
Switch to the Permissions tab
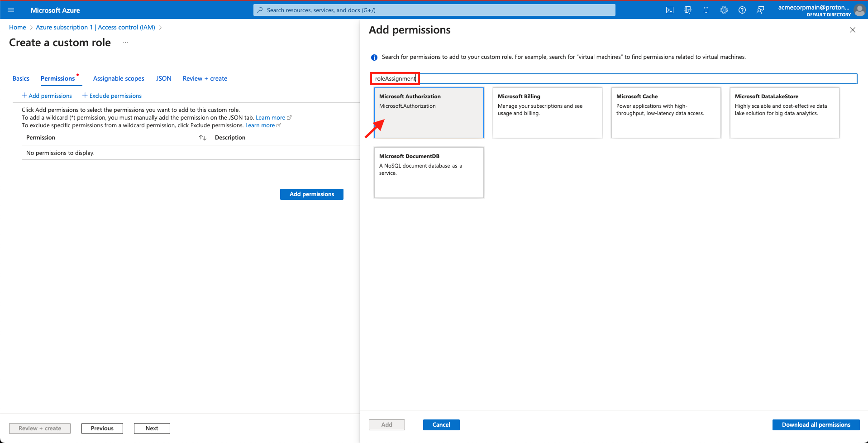pos(57,78)
